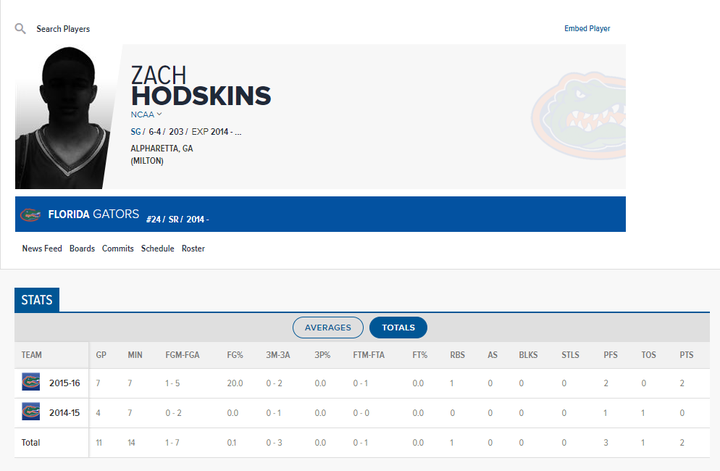Screen dimensions: 720x471
Task: Expand the NCAA level dropdown
Action: point(146,114)
